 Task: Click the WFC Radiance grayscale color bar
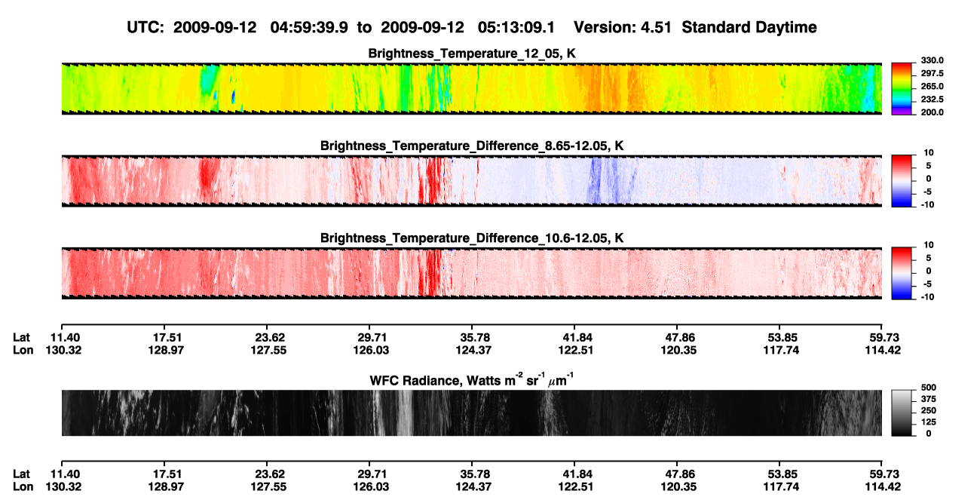tap(903, 413)
